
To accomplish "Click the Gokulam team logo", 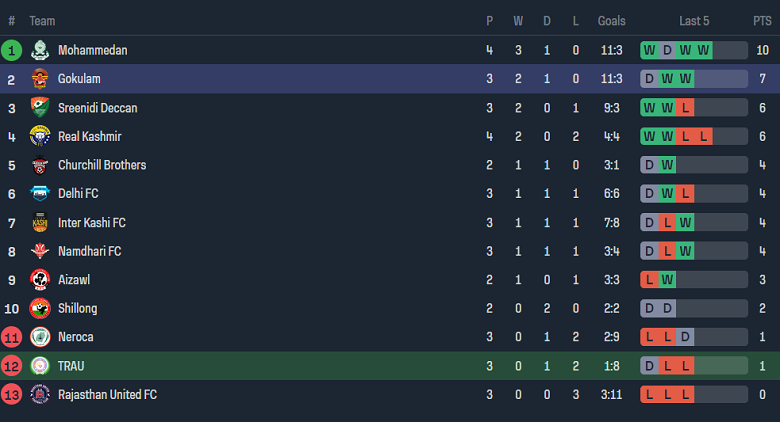I will coord(40,79).
